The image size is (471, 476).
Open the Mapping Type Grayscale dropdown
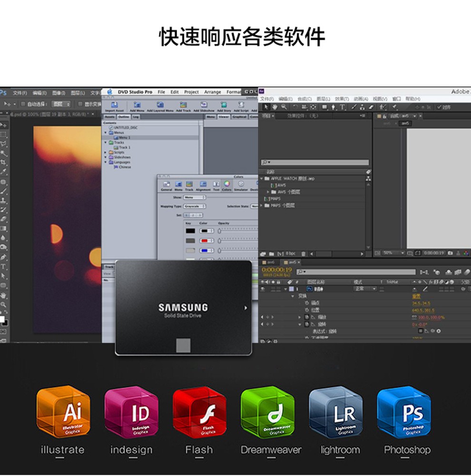(x=195, y=206)
